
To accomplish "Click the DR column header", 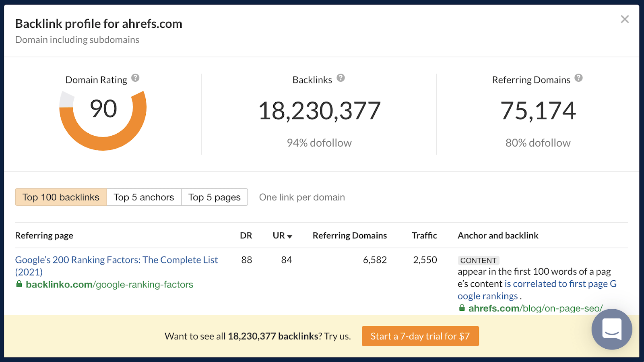I will tap(246, 236).
